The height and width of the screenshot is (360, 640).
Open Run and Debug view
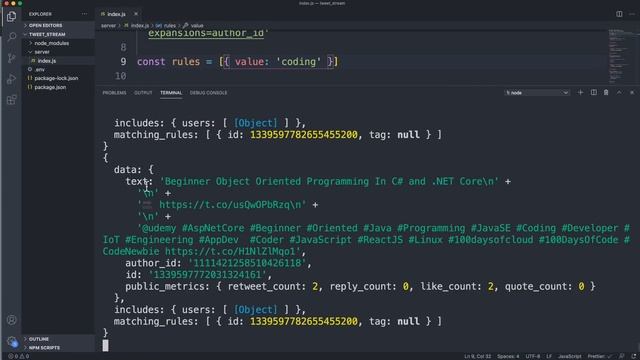11,79
